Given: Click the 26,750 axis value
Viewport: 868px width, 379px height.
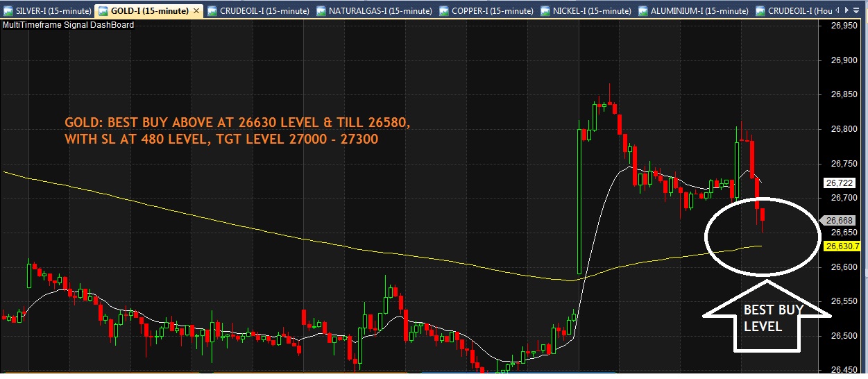Looking at the screenshot, I should tap(845, 163).
